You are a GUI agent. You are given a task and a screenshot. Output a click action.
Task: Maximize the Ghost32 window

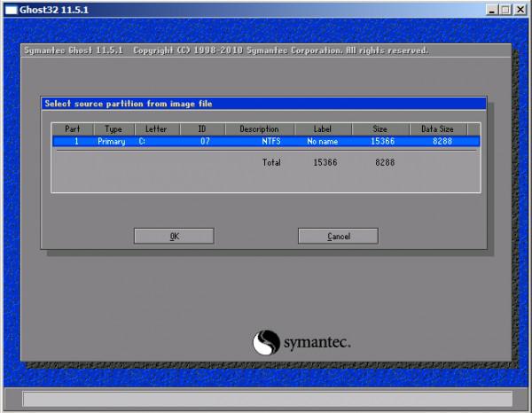click(x=505, y=9)
